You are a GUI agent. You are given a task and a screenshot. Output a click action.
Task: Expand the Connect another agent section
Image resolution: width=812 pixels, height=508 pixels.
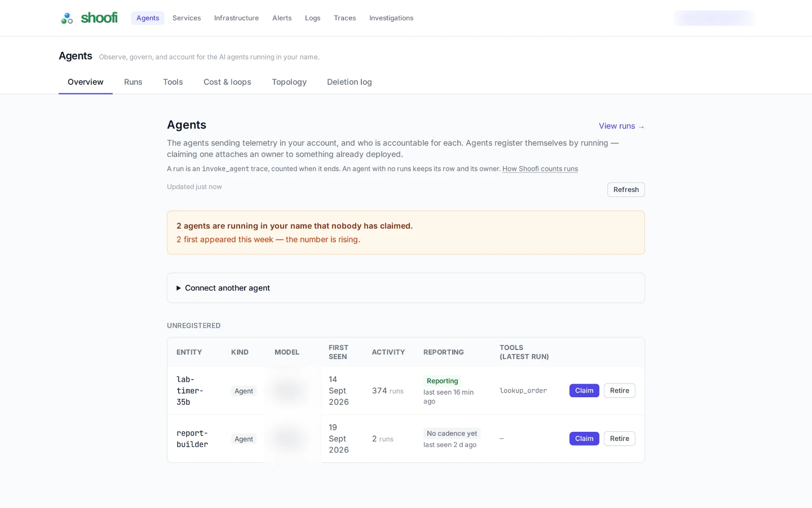point(405,288)
